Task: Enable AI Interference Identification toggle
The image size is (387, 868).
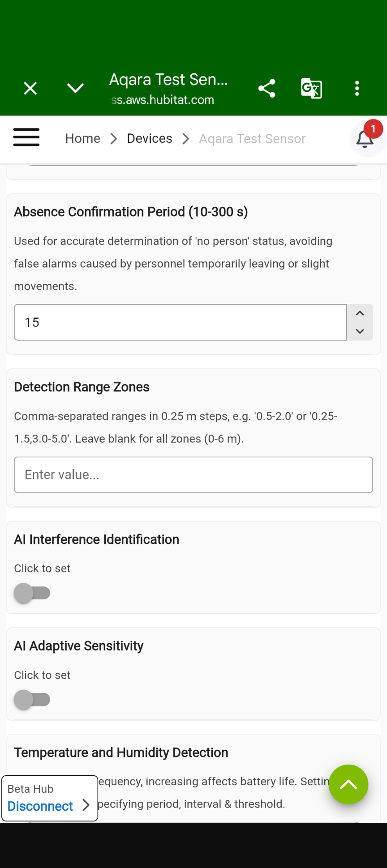Action: click(32, 593)
